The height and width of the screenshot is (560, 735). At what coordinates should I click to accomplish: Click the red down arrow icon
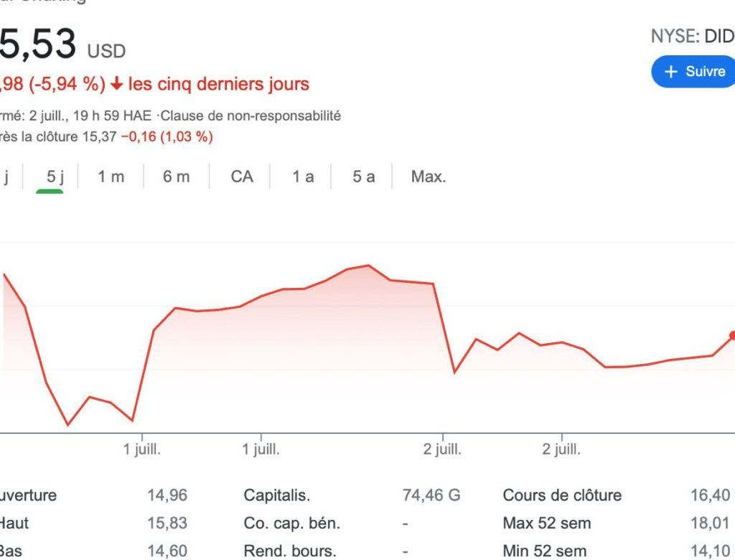[x=117, y=85]
